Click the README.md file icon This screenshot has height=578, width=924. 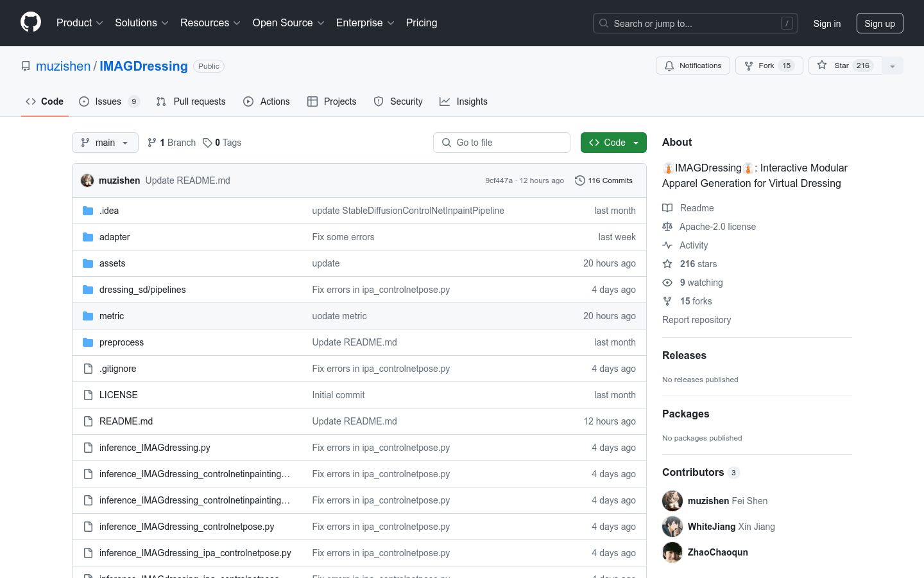88,421
